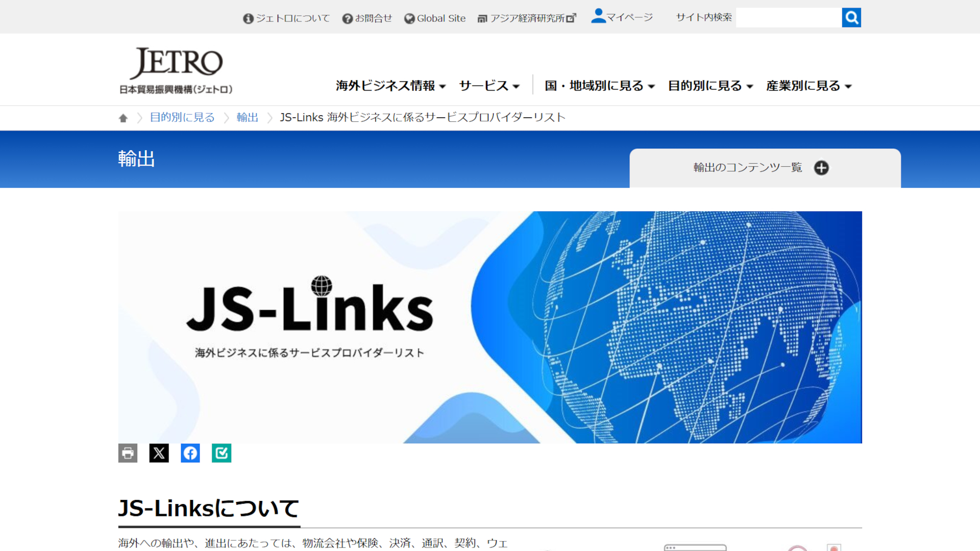Click breadcrumb text JS-Links 海外ビジネスに係るサービスプロバイダーリスト

point(423,117)
